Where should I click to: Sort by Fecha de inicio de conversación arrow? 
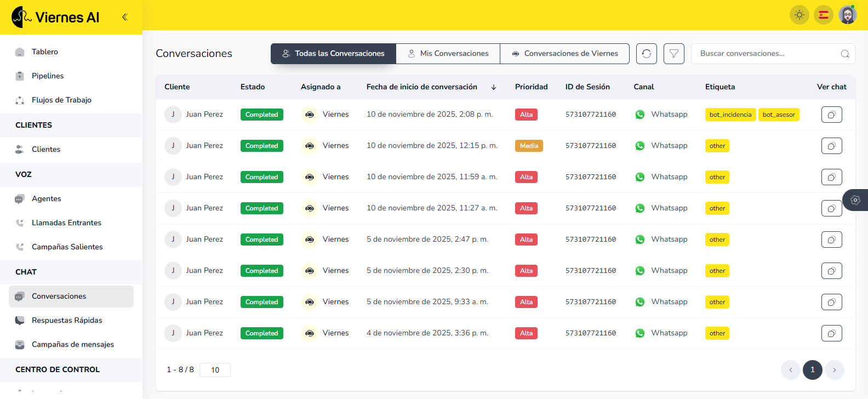click(494, 87)
